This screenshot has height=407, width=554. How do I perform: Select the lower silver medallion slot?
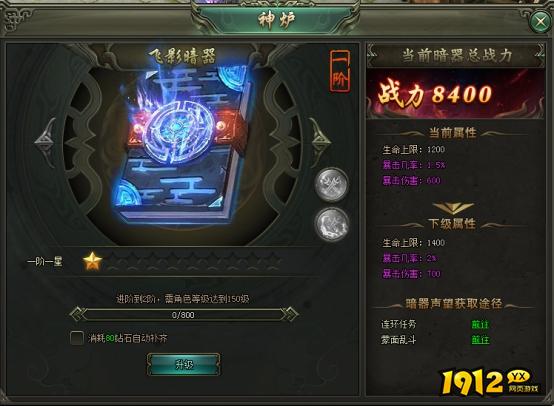(332, 224)
